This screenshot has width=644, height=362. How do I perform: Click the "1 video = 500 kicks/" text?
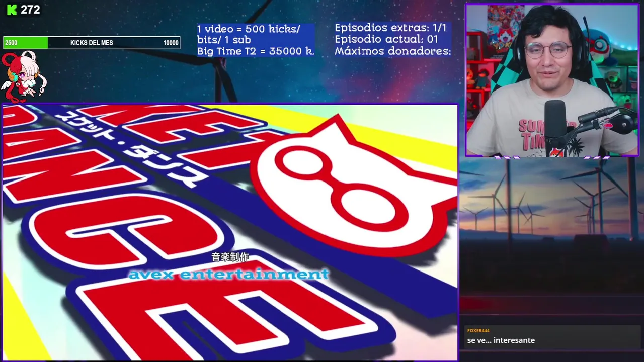(x=249, y=29)
